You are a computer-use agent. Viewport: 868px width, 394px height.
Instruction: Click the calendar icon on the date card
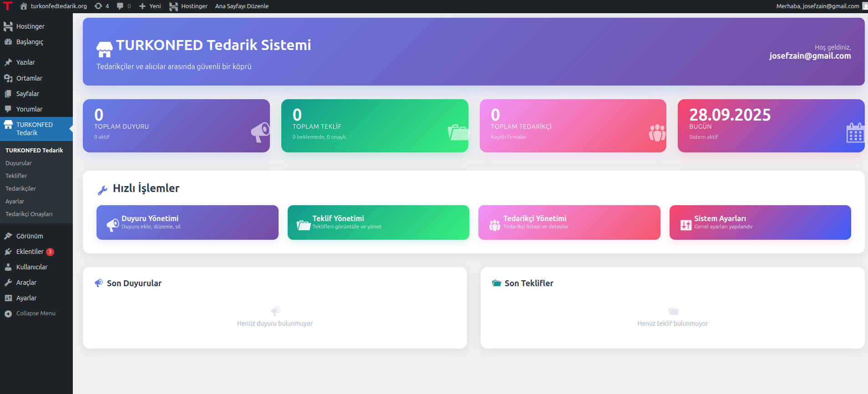tap(855, 133)
